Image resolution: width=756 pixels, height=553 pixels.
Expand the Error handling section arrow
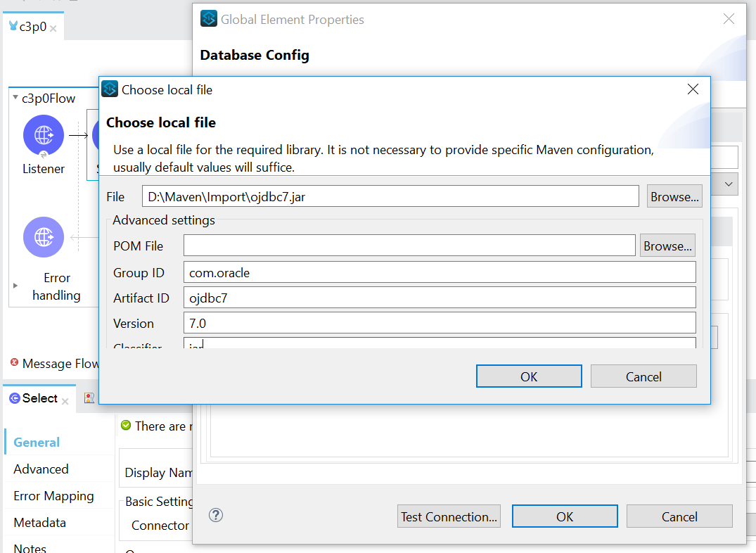click(x=15, y=286)
